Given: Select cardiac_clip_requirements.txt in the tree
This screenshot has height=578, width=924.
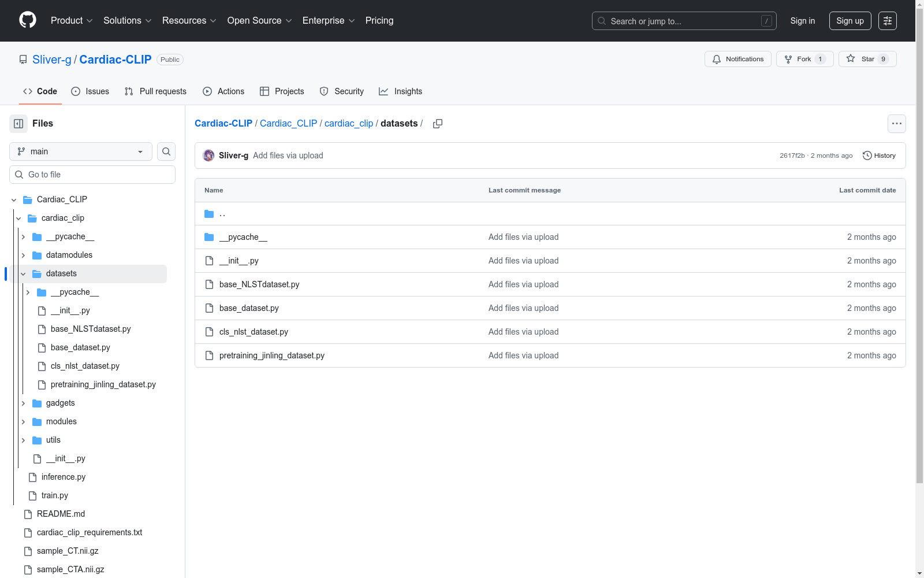Looking at the screenshot, I should 90,532.
